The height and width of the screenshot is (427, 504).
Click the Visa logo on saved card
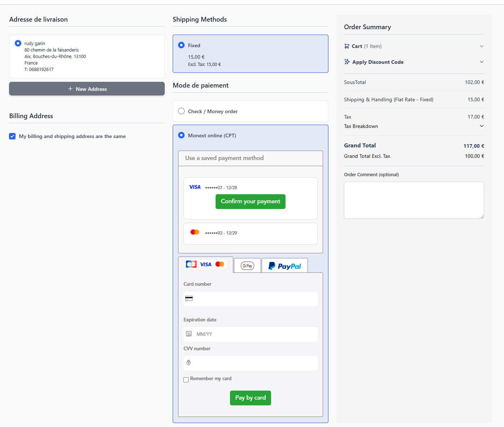point(195,187)
